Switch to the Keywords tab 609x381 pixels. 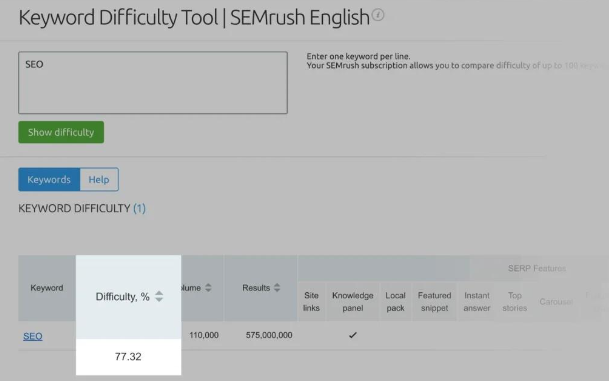(49, 179)
